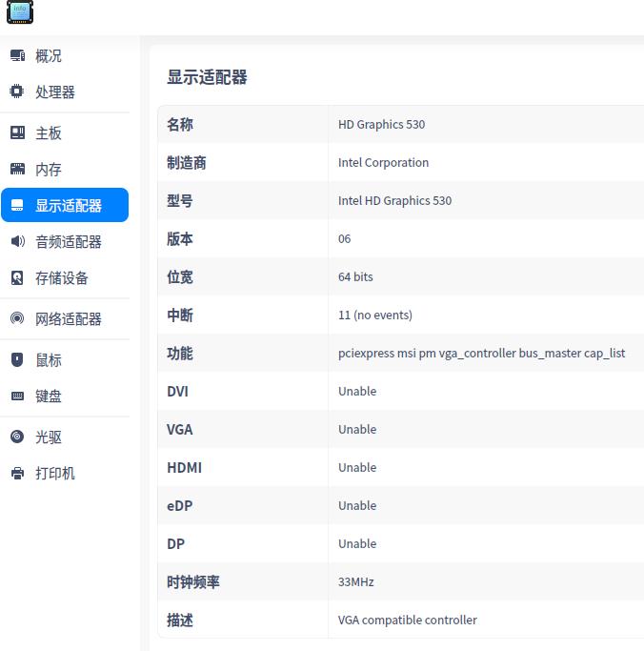The height and width of the screenshot is (651, 644).
Task: Click the 键盘 keyboard icon
Action: (17, 396)
